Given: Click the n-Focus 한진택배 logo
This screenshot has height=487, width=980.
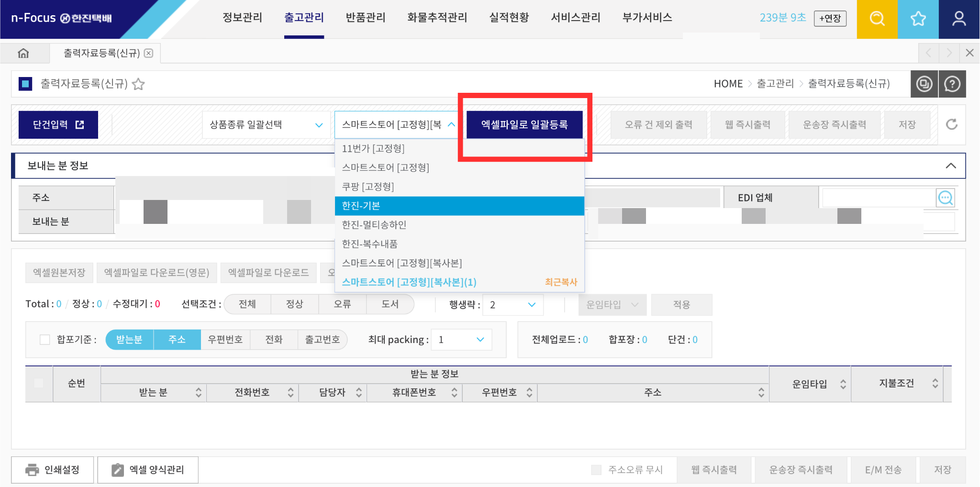Looking at the screenshot, I should pos(61,18).
